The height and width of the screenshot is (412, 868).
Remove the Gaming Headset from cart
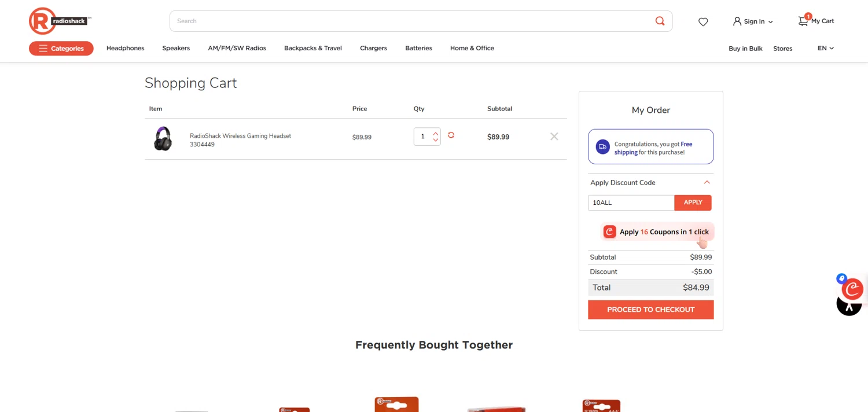point(554,137)
